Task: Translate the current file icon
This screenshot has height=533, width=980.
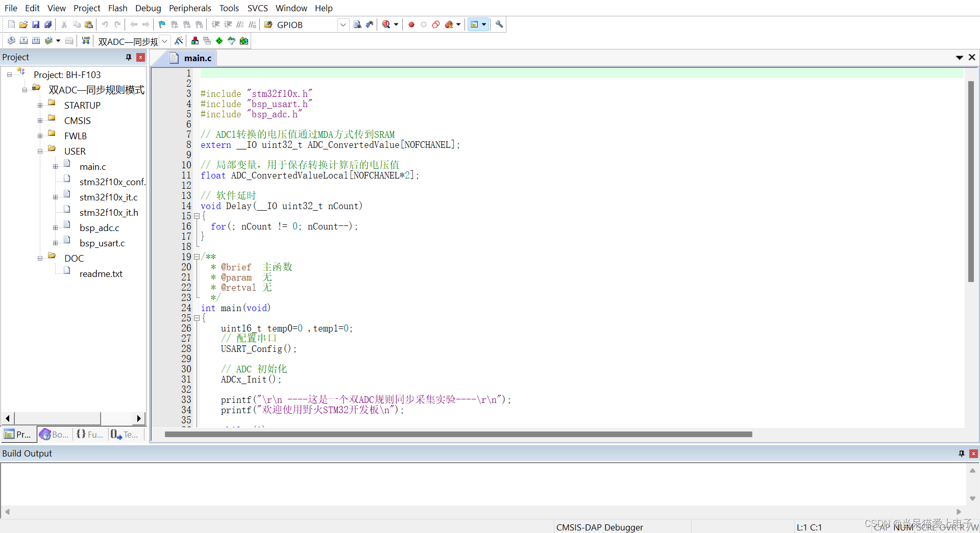Action: click(x=11, y=41)
